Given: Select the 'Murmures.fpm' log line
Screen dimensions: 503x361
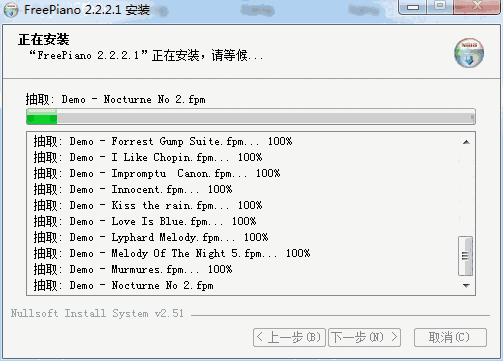Looking at the screenshot, I should [133, 269].
